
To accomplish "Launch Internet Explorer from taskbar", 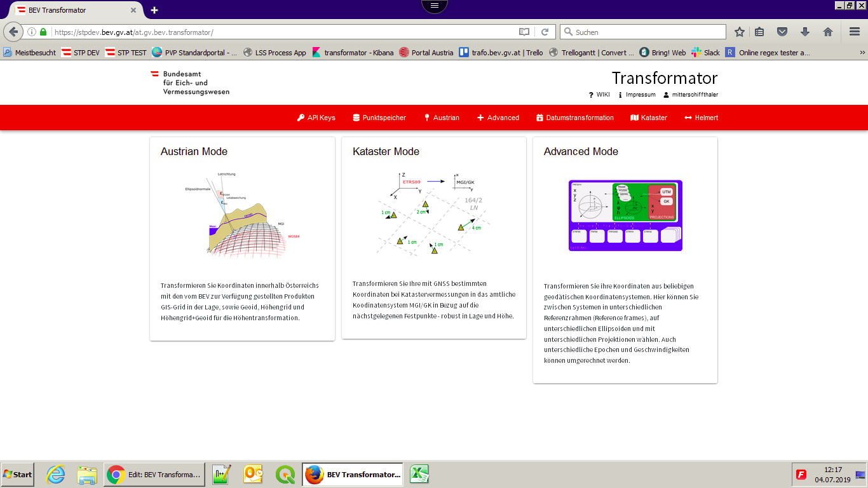I will click(56, 474).
